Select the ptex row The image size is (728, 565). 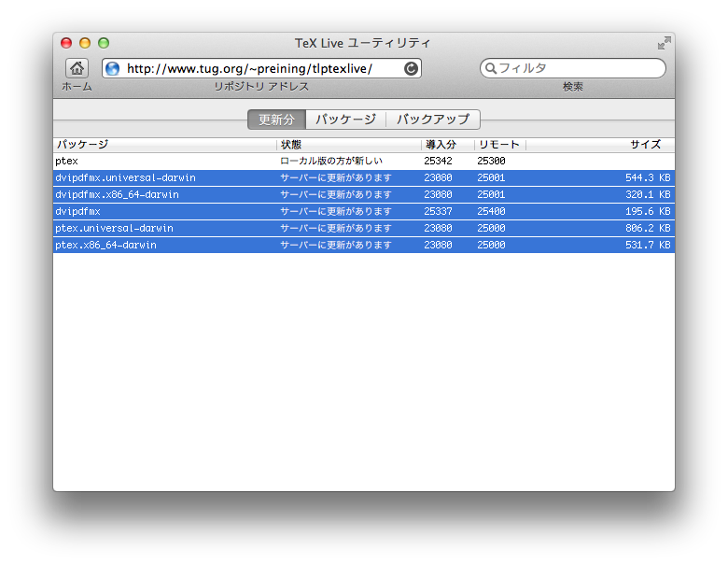tap(364, 162)
